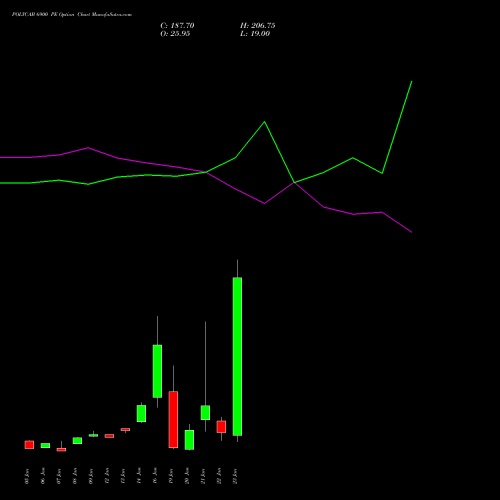Viewport: 500px width, 500px height.
Task: Click the 14 Jan date label
Action: [139, 476]
